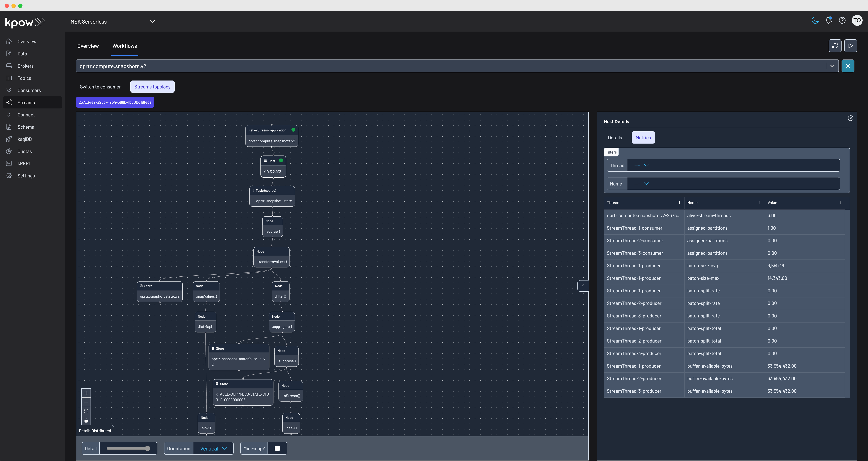Zoom in on the topology canvas
Viewport: 868px width, 461px height.
tap(86, 393)
